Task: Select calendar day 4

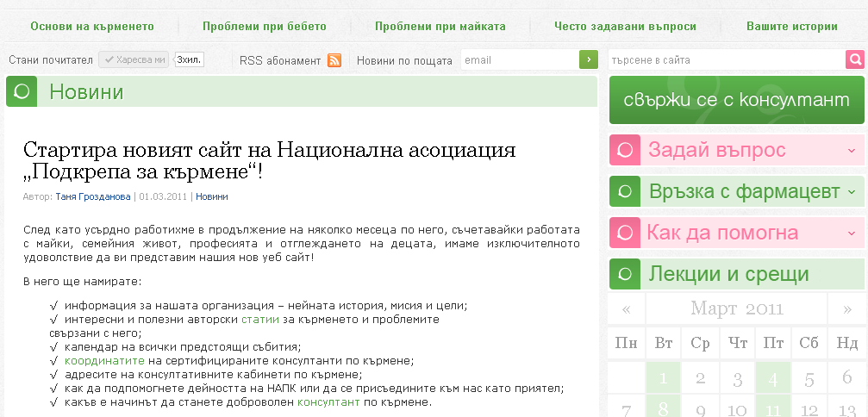Action: 773,379
